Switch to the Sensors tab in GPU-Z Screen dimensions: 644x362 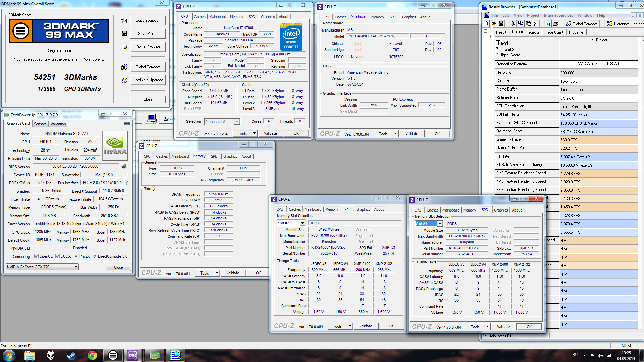40,124
